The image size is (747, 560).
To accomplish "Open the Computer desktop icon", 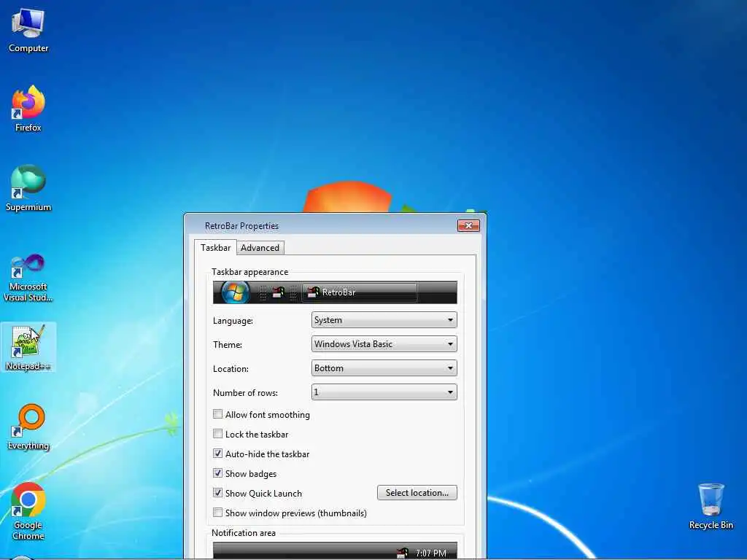I will (28, 31).
